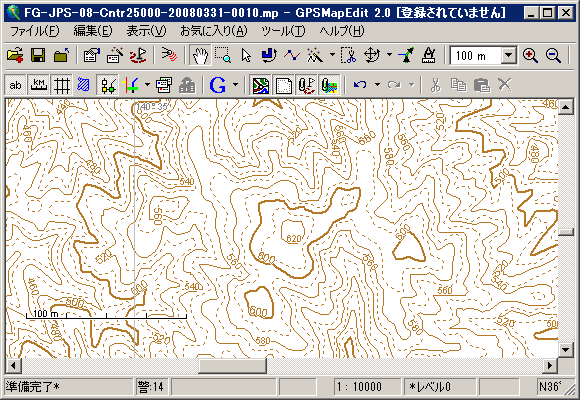Click the blue rotate object tool
Image resolution: width=580 pixels, height=400 pixels.
pyautogui.click(x=269, y=56)
